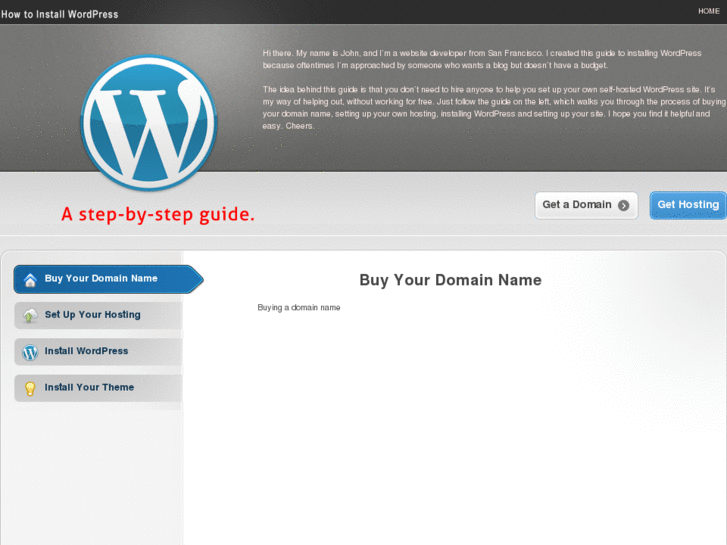Click the 'Buy Your Domain Name' content heading

click(450, 280)
